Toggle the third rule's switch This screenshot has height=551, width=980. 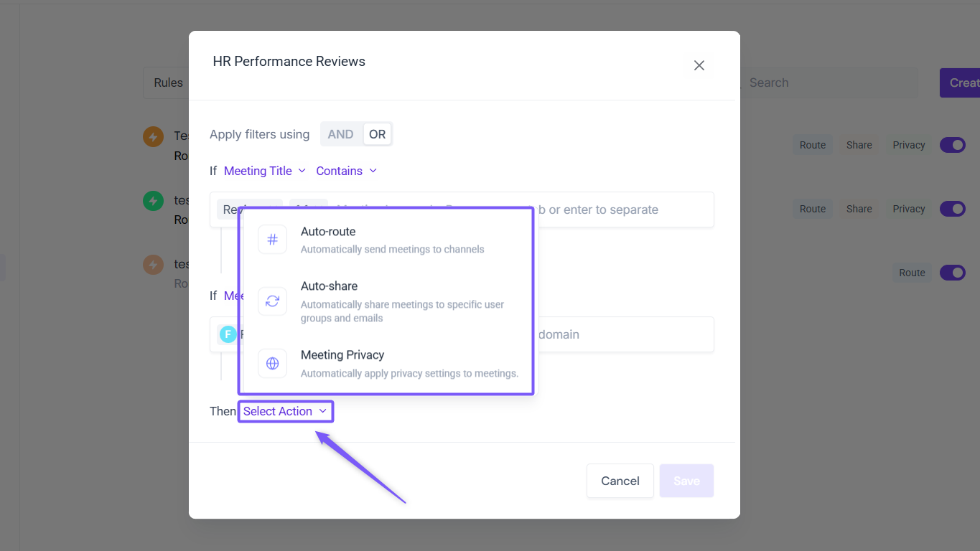[952, 273]
